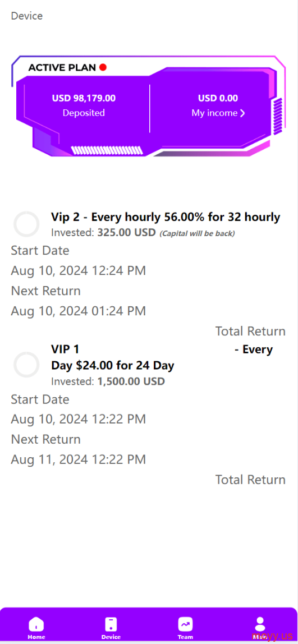Click the VIP 1 plan title
Image resolution: width=298 pixels, height=644 pixels.
click(x=65, y=349)
